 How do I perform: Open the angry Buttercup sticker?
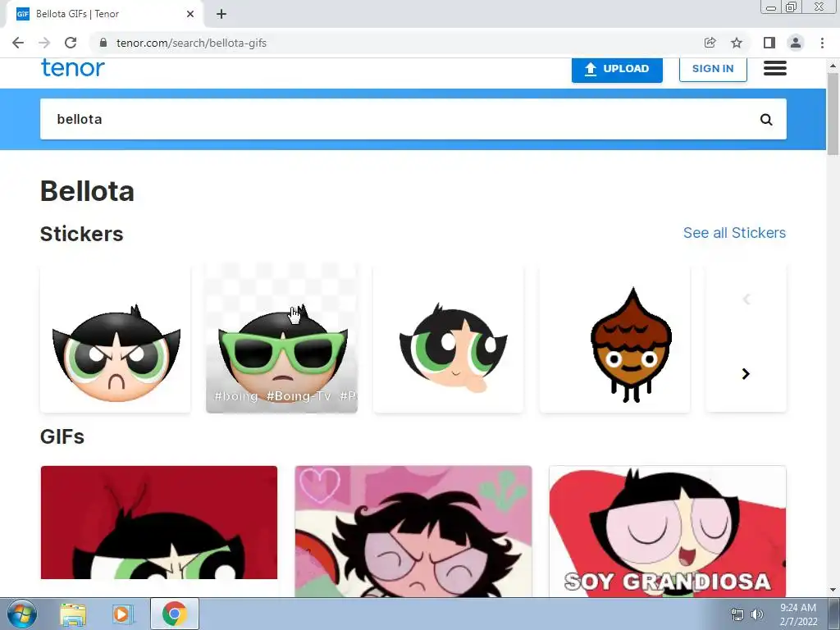coord(115,338)
